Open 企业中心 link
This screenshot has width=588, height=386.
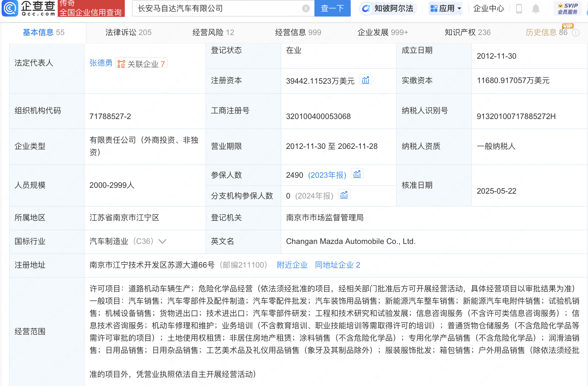click(488, 8)
